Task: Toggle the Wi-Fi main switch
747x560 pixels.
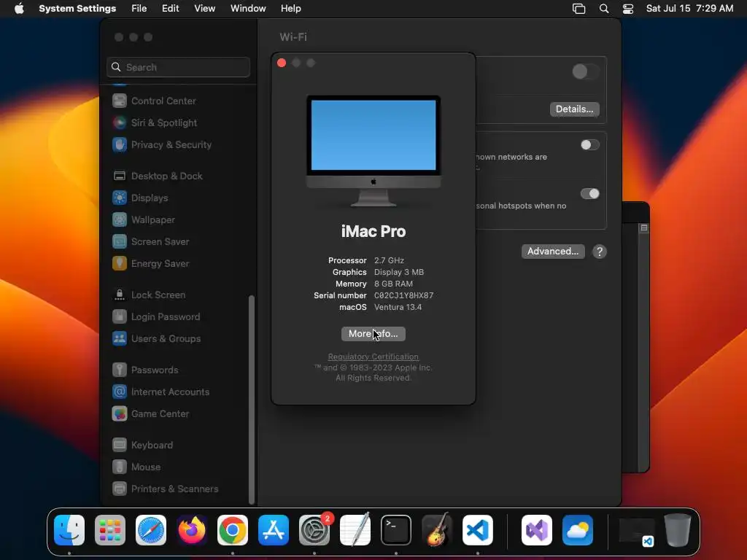Action: [x=586, y=72]
